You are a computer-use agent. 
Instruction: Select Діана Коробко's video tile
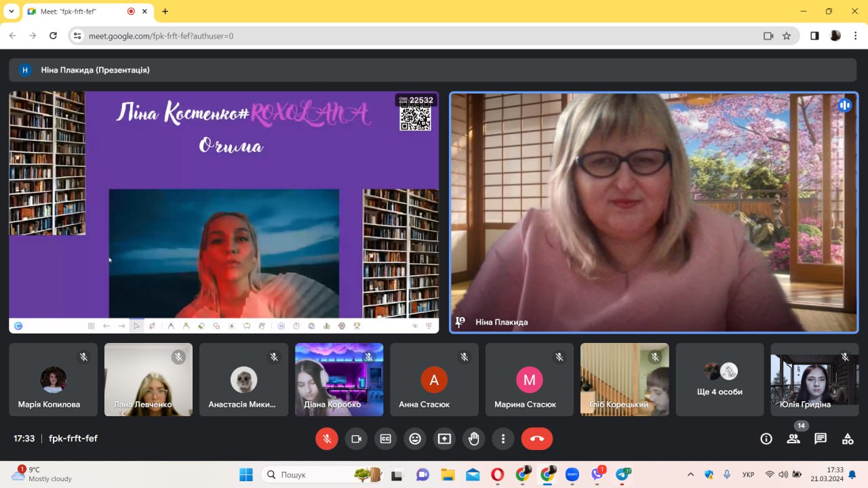(339, 380)
